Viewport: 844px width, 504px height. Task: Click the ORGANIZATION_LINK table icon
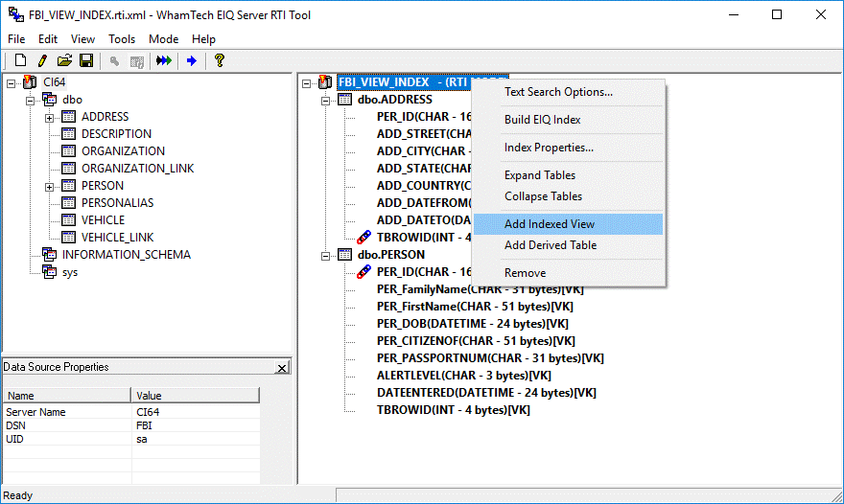(x=68, y=168)
